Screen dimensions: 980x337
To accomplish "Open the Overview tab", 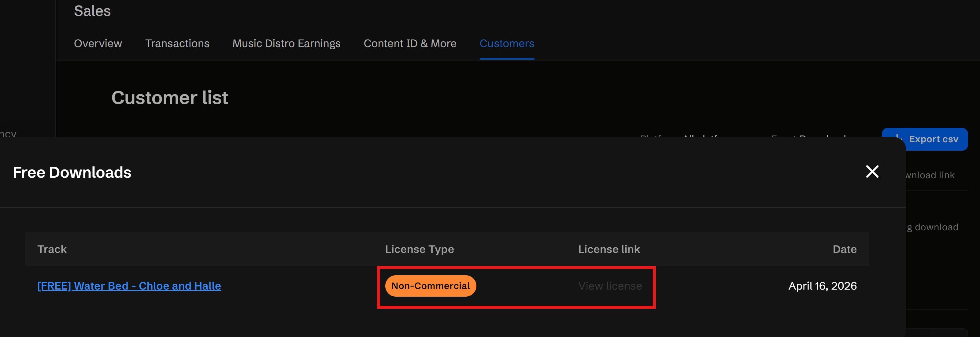I will [98, 43].
